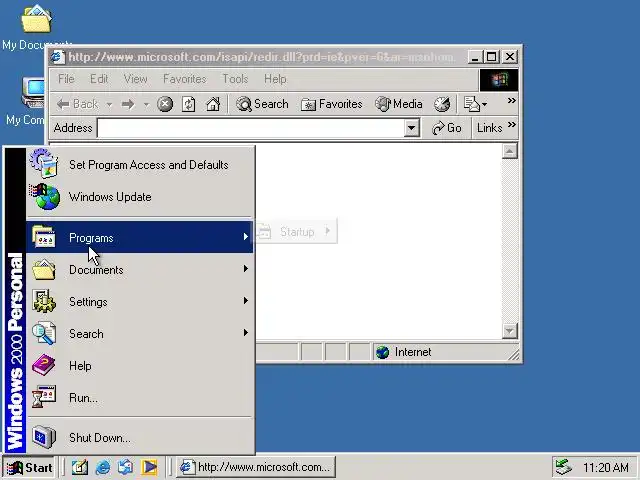
Task: Click the Start button
Action: click(x=29, y=467)
